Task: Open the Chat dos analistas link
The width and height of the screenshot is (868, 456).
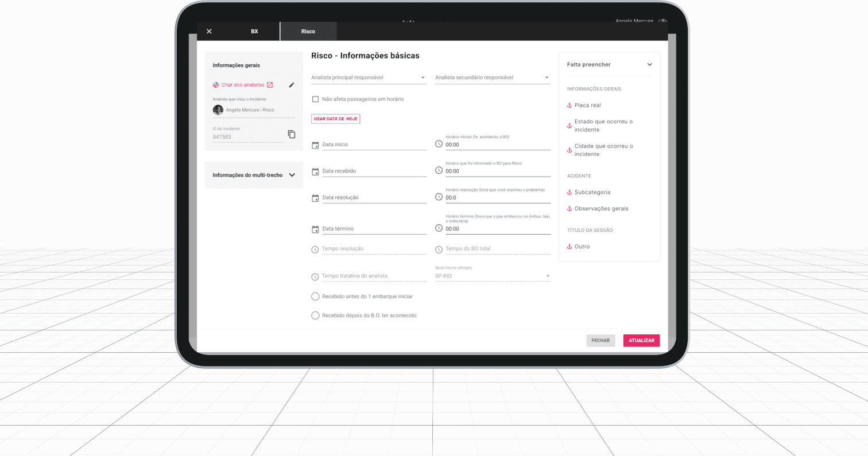Action: pyautogui.click(x=243, y=85)
